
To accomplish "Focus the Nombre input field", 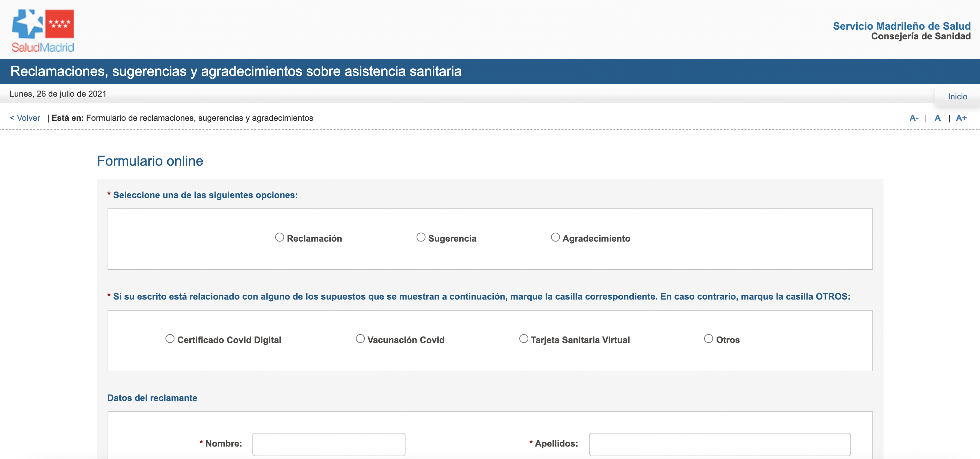I will (329, 444).
